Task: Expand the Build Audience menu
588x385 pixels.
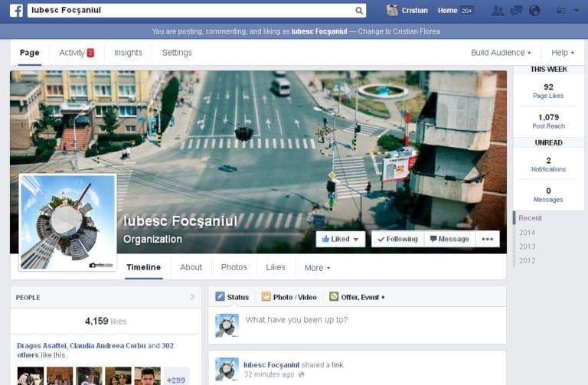Action: [x=501, y=53]
